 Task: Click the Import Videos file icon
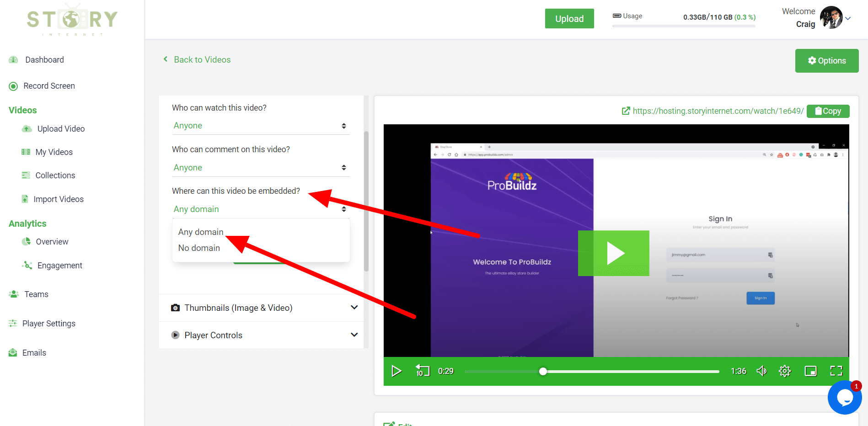pos(25,199)
